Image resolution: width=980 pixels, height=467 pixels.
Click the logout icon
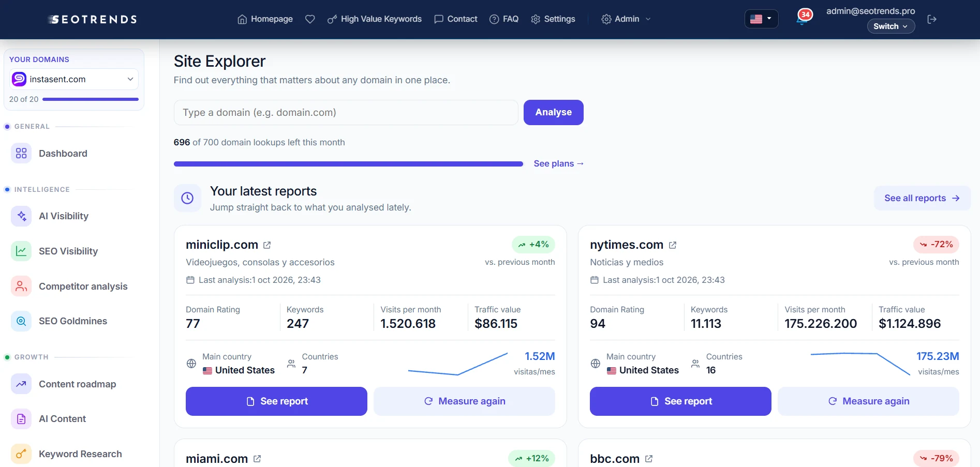932,19
